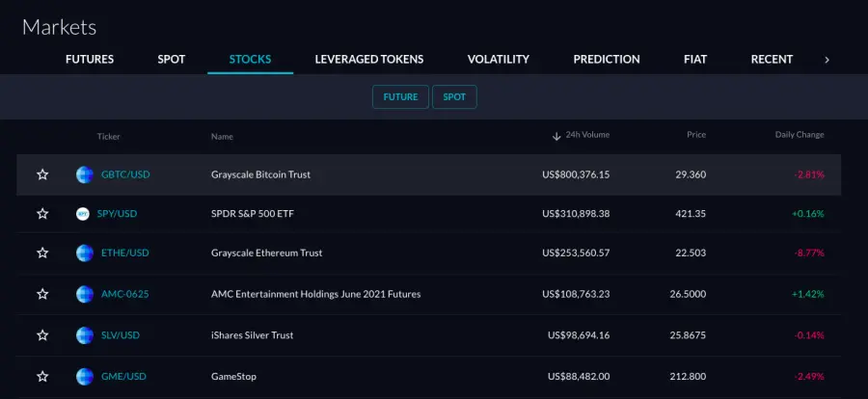Sort by the Price column header

point(696,135)
